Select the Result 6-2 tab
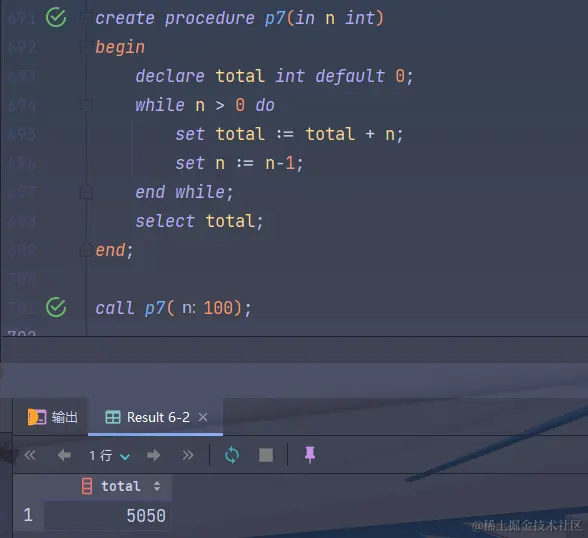The height and width of the screenshot is (538, 588). (x=147, y=417)
